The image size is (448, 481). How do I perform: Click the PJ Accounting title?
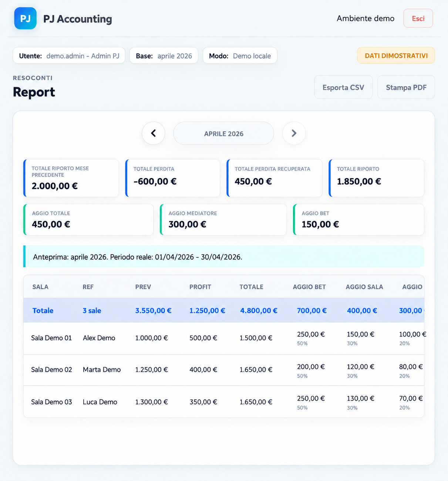pyautogui.click(x=78, y=19)
